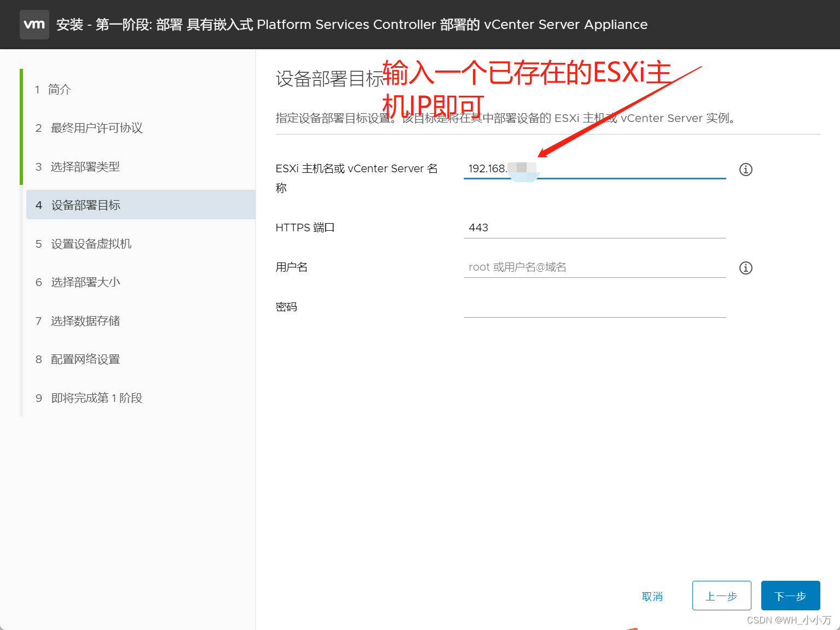840x630 pixels.
Task: Go to step 2 最终用户许可协议
Action: [x=89, y=128]
